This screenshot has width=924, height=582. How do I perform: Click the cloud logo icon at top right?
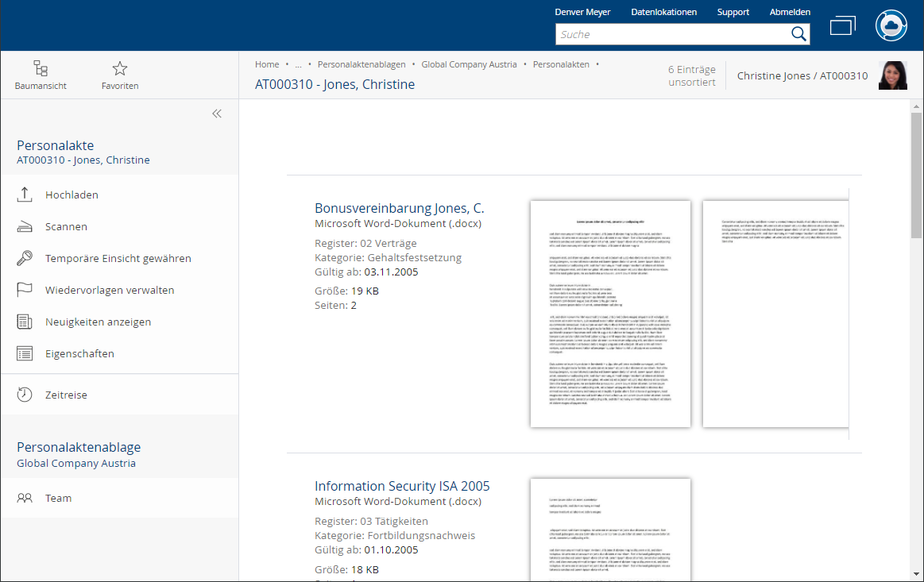pyautogui.click(x=891, y=25)
